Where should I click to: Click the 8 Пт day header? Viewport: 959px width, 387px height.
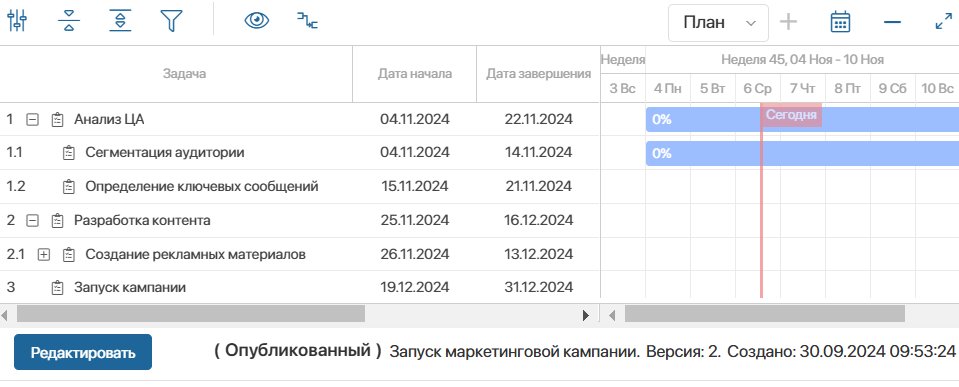coord(848,89)
